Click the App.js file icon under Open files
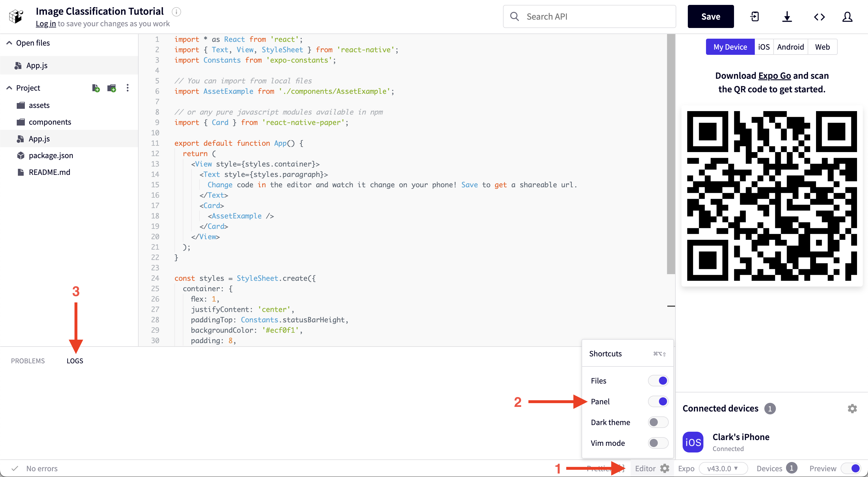The height and width of the screenshot is (477, 868). click(x=18, y=65)
